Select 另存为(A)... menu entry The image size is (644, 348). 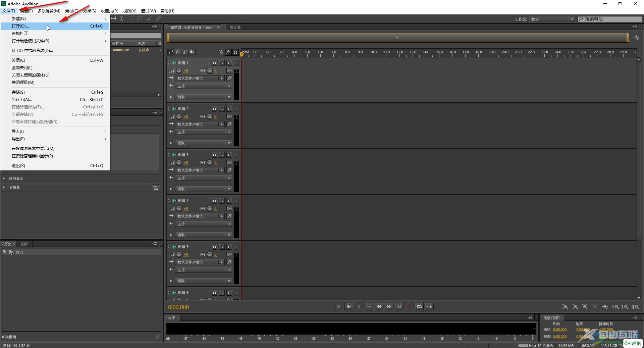[55, 99]
